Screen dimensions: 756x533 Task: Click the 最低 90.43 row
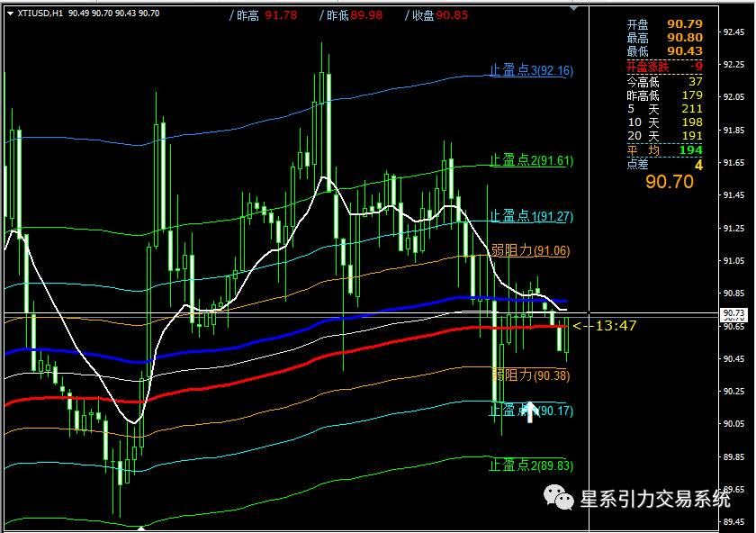[x=664, y=50]
